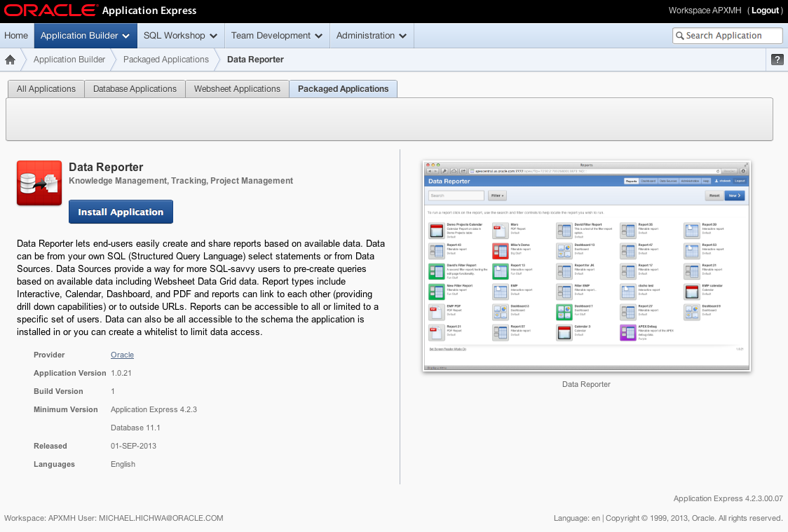Viewport: 788px width, 532px height.
Task: Click the Oracle provider link
Action: [121, 355]
